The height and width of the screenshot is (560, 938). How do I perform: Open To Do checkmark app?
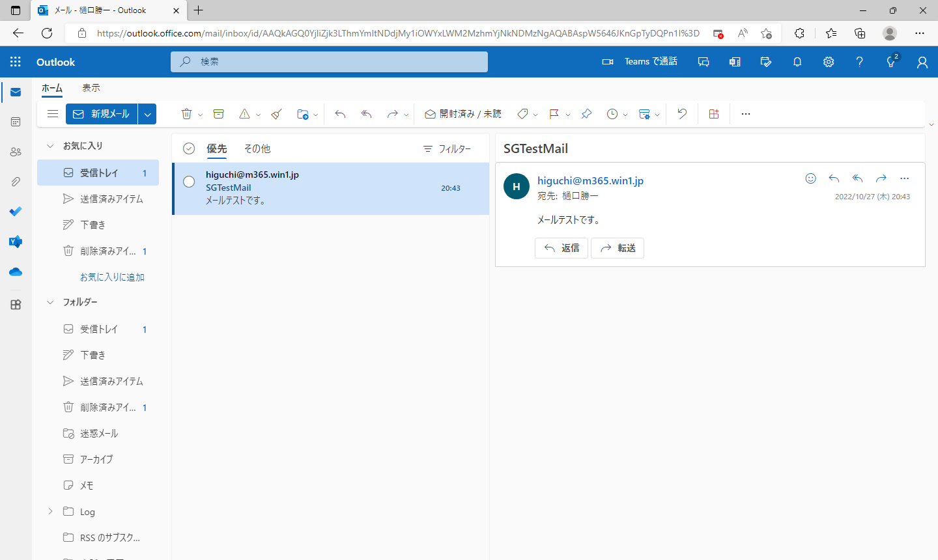click(x=16, y=212)
